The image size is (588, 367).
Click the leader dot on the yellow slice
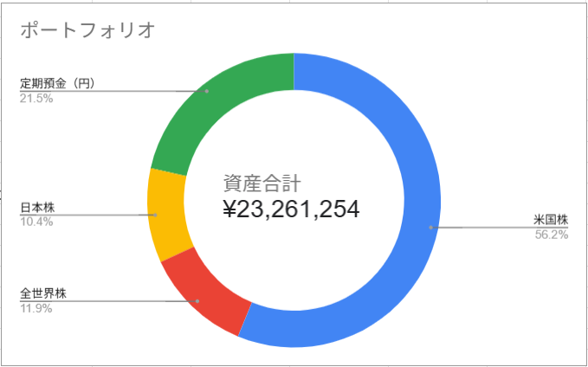coord(155,215)
